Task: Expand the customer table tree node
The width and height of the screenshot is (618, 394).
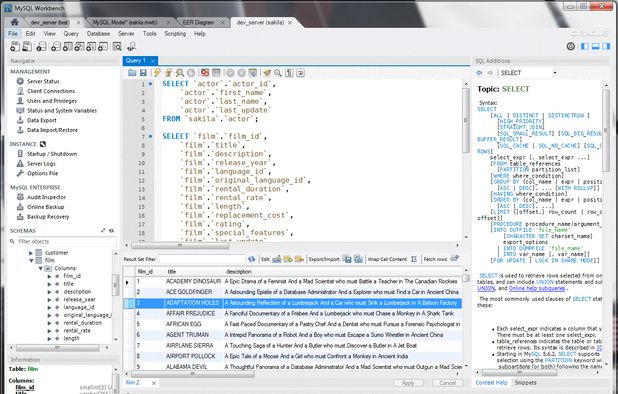Action: tap(31, 253)
